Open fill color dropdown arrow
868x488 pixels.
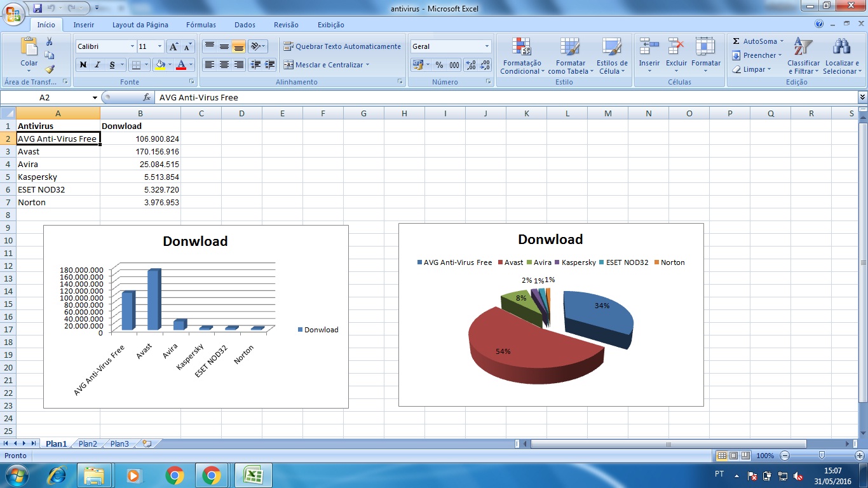(170, 65)
